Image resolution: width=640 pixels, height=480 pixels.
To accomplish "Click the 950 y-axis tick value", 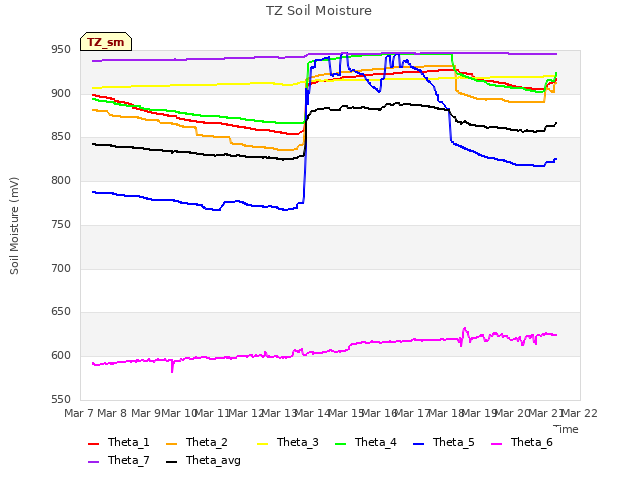I will coord(61,50).
